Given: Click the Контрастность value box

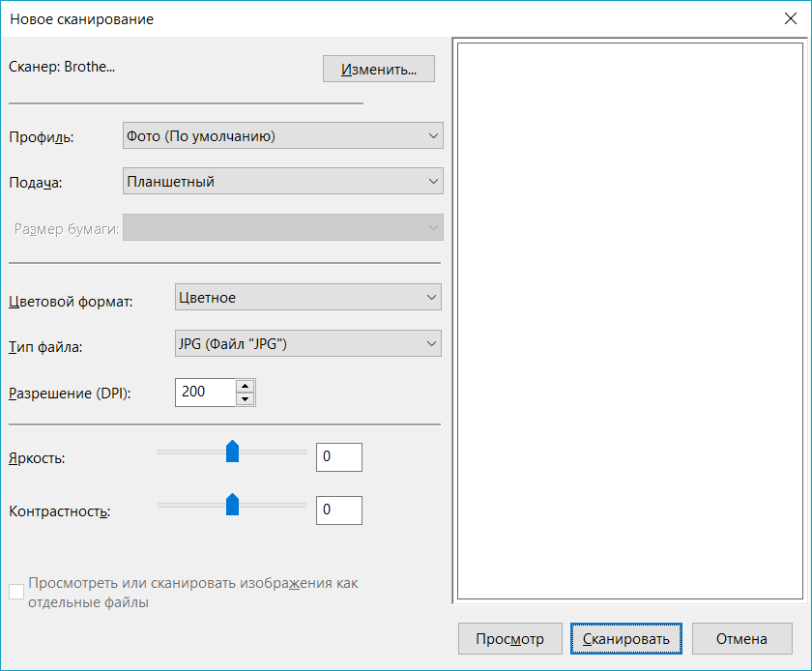Looking at the screenshot, I should (x=339, y=511).
